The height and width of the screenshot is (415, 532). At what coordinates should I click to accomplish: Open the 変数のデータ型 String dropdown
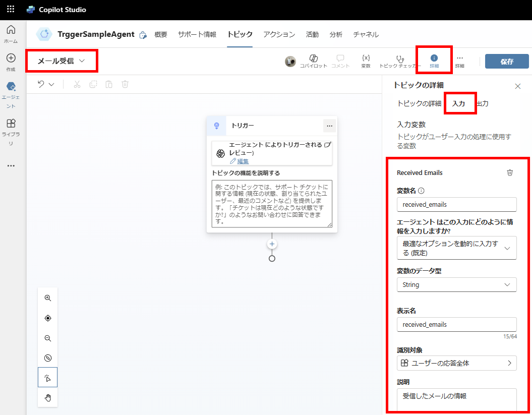click(x=456, y=284)
